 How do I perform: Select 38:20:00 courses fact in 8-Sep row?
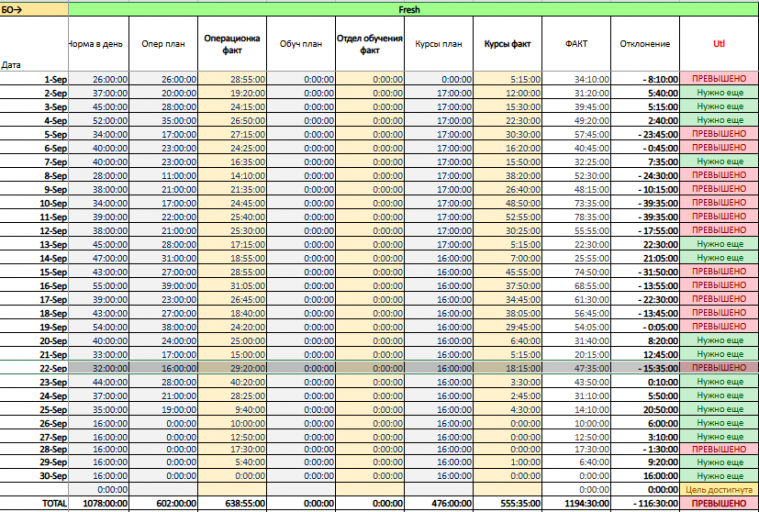tap(507, 175)
